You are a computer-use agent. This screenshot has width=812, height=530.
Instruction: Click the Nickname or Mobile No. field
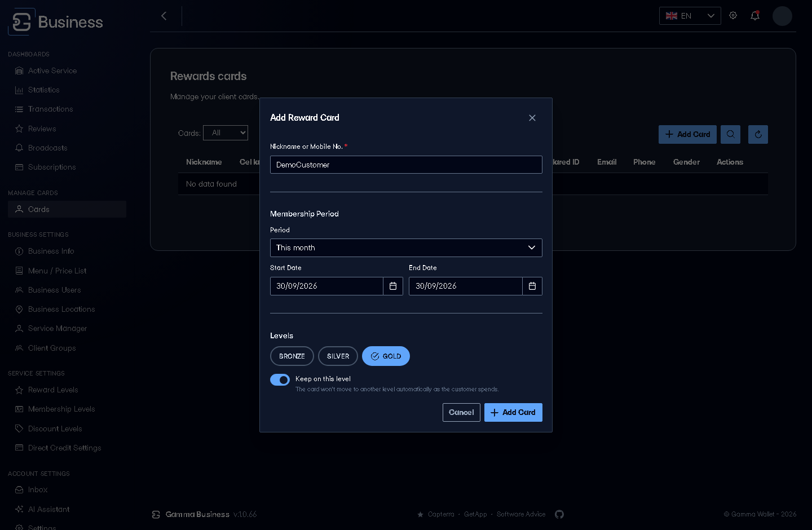406,165
